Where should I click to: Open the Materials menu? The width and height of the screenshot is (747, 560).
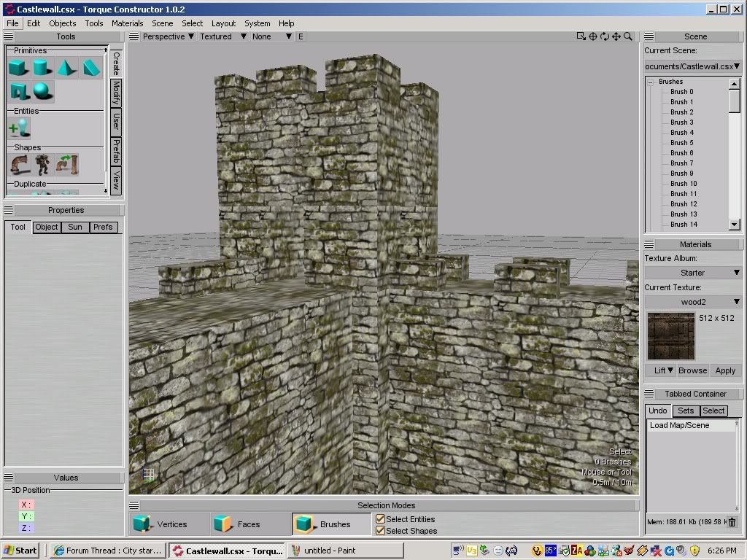pos(127,23)
